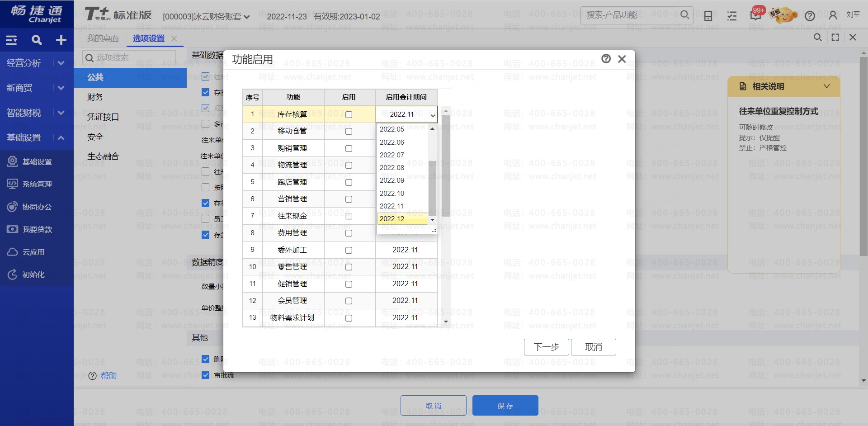The width and height of the screenshot is (868, 426).
Task: Open the notifications icon with 99+ badge
Action: [755, 16]
